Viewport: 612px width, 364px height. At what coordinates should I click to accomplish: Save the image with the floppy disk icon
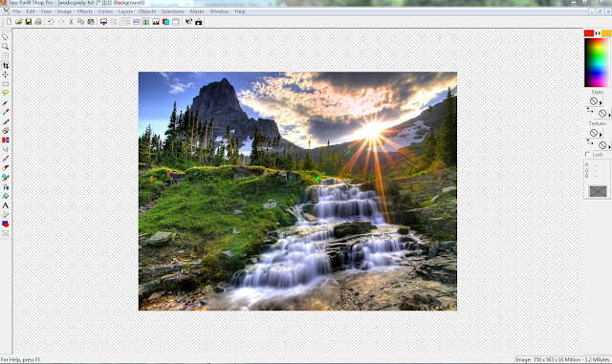point(28,22)
